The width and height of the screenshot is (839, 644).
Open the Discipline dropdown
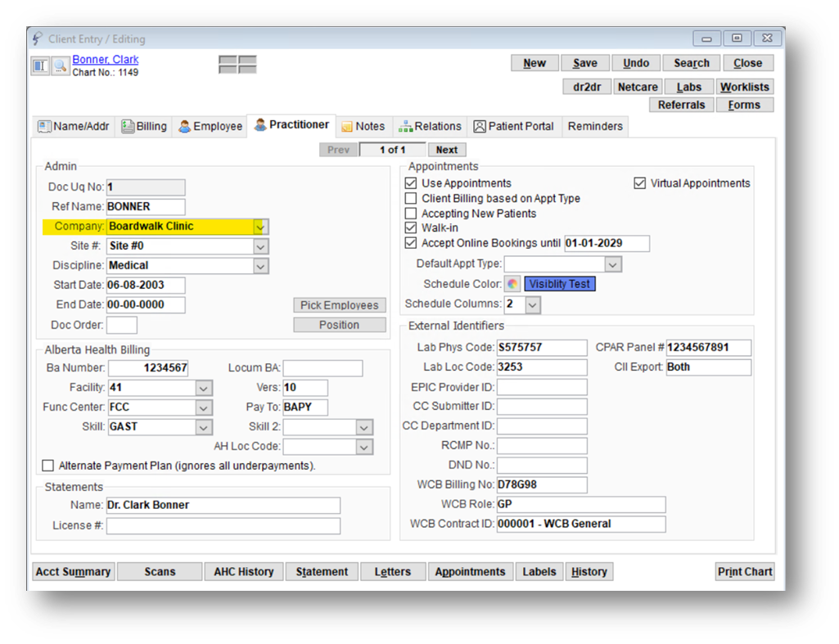(x=260, y=267)
